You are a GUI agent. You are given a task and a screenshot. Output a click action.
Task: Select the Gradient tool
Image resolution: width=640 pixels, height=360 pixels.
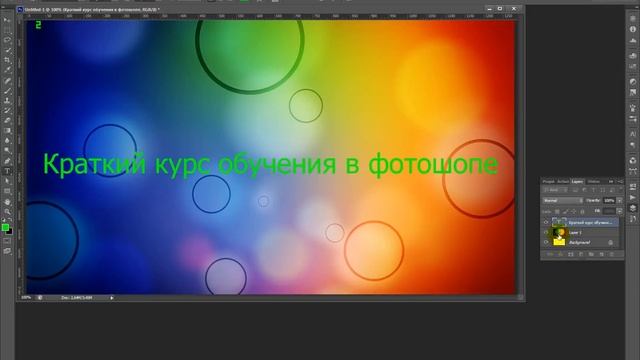(x=7, y=131)
